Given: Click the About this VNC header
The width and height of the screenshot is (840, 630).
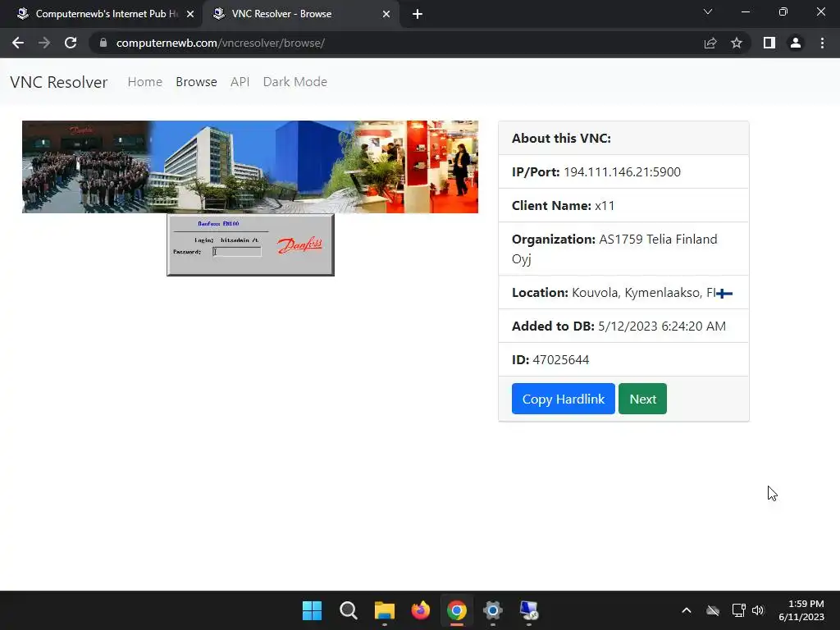Looking at the screenshot, I should [x=623, y=138].
